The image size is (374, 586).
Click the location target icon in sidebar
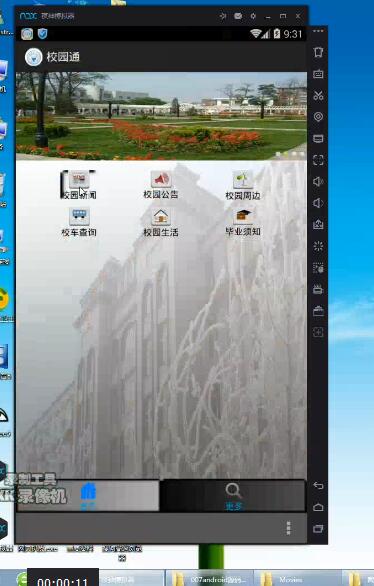[x=318, y=117]
